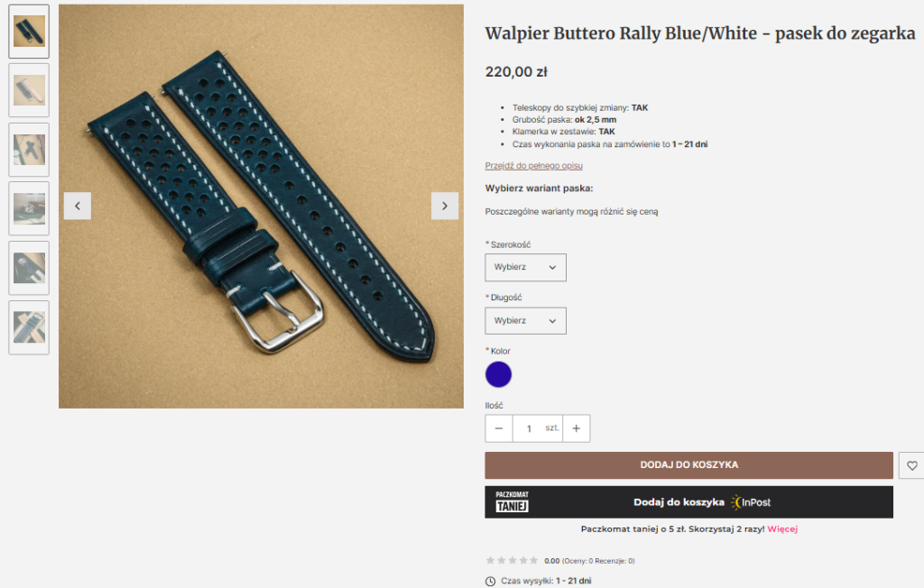Select the fourth thumbnail showing watch
This screenshot has height=588, width=924.
[29, 208]
